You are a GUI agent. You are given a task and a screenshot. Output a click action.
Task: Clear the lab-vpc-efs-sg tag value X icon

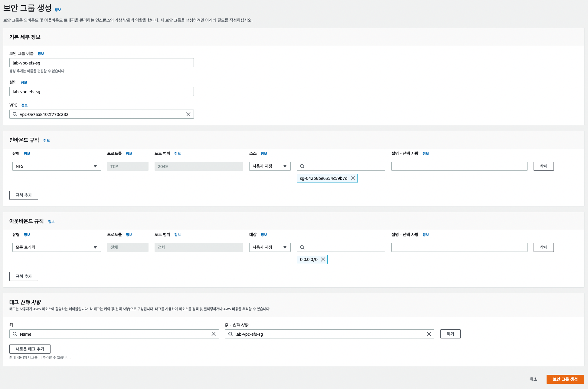click(429, 334)
